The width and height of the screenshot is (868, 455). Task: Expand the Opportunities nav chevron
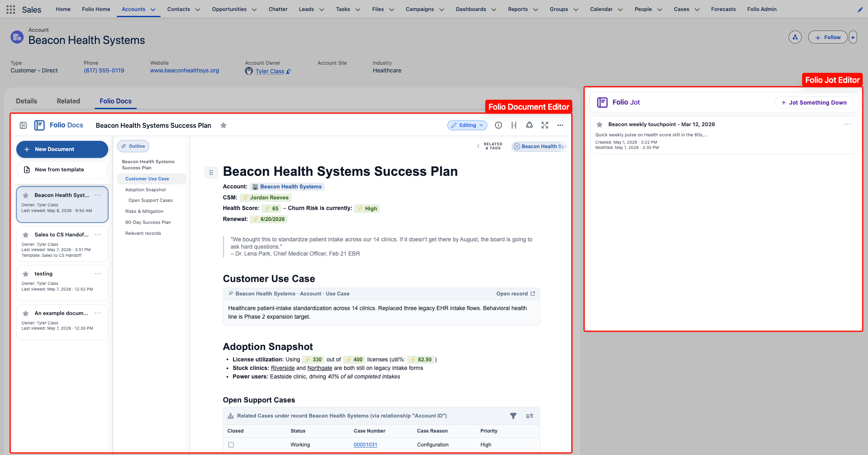click(x=254, y=9)
